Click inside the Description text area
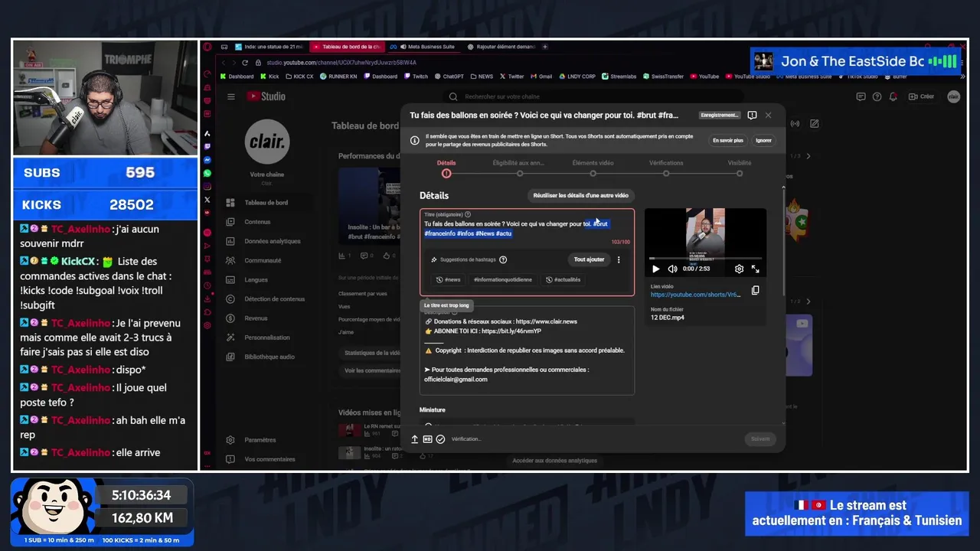980x551 pixels. pyautogui.click(x=527, y=350)
